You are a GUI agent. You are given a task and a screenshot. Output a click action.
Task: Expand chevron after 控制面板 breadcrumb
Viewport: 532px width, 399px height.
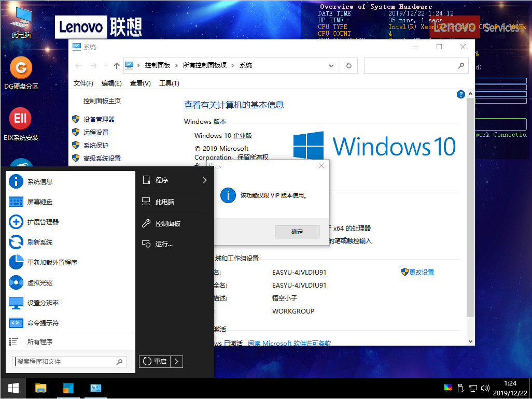[176, 66]
